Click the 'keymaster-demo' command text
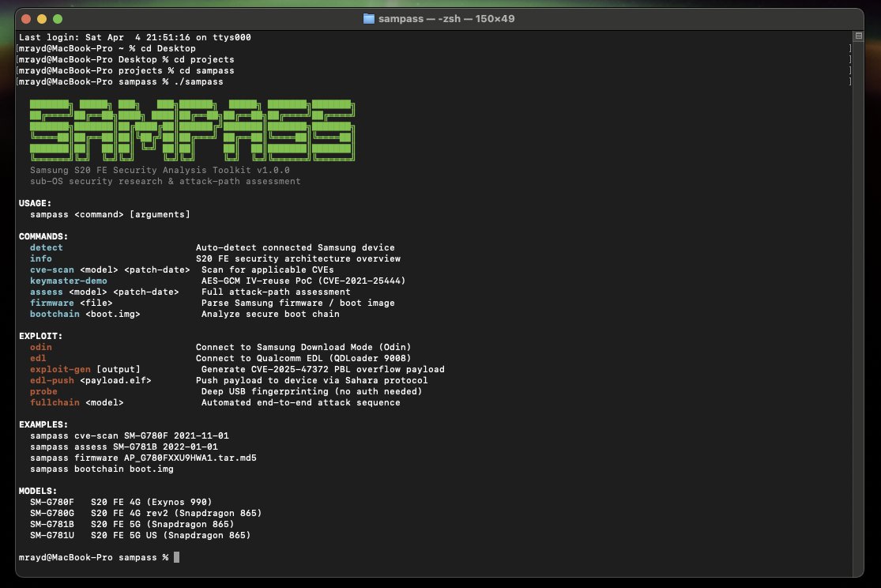 69,281
